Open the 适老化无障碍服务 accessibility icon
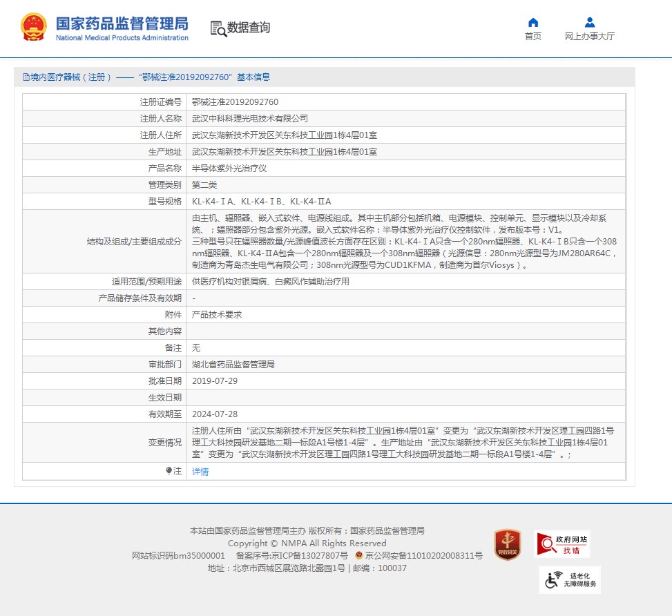672x616 pixels. click(x=570, y=579)
